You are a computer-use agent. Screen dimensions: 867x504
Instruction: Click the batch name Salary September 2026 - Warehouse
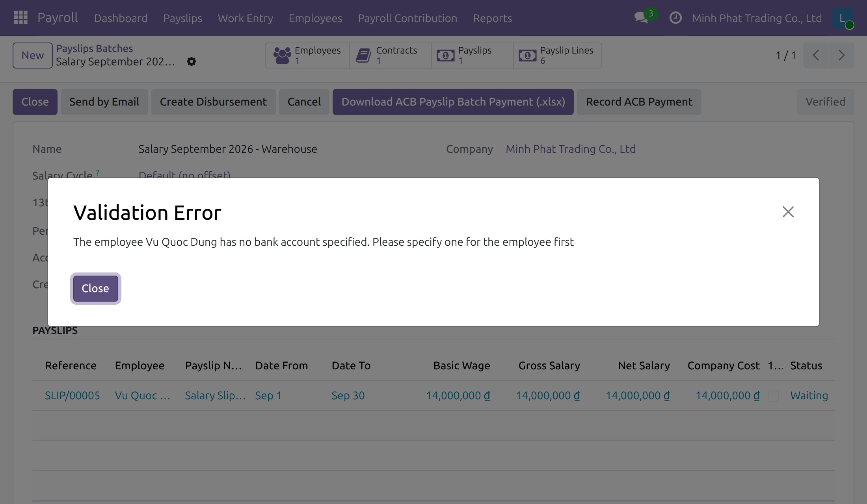click(227, 149)
